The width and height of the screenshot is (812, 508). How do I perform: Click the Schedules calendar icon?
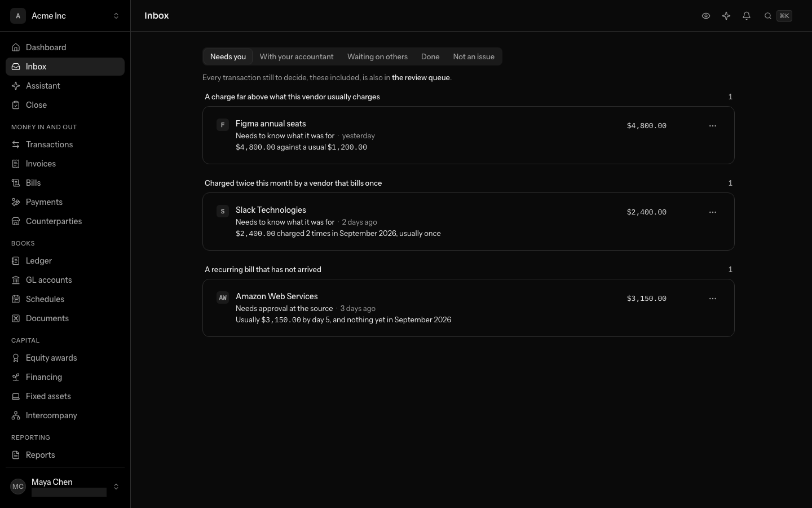click(16, 299)
